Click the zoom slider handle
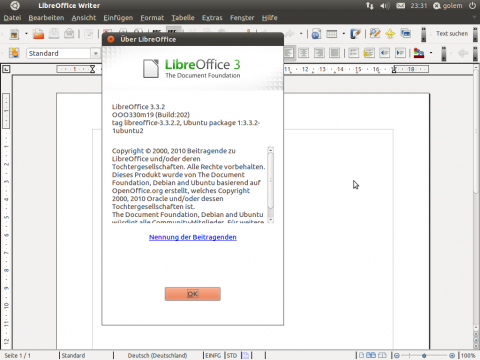Image resolution: width=480 pixels, height=360 pixels. click(x=424, y=355)
